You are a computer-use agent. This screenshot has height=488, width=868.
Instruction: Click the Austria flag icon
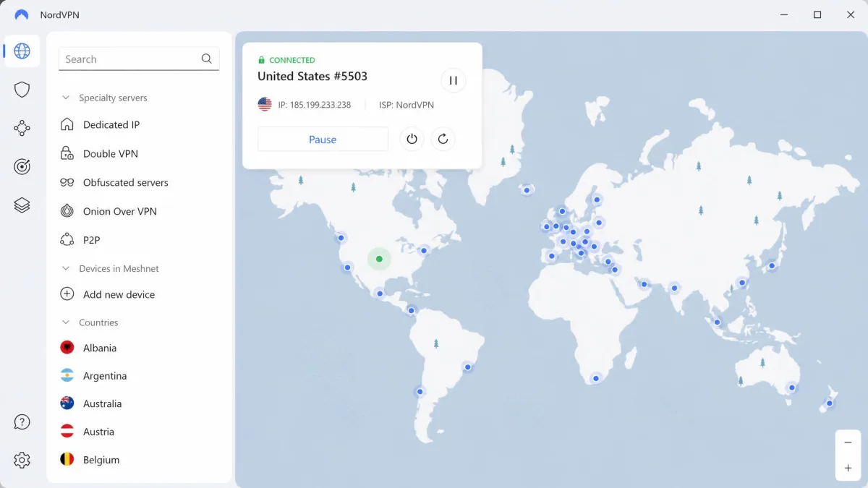[67, 432]
